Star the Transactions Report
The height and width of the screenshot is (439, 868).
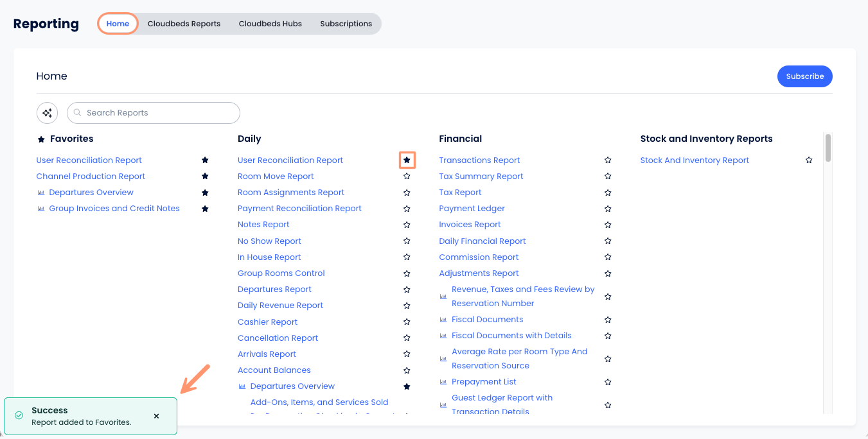[x=608, y=160]
